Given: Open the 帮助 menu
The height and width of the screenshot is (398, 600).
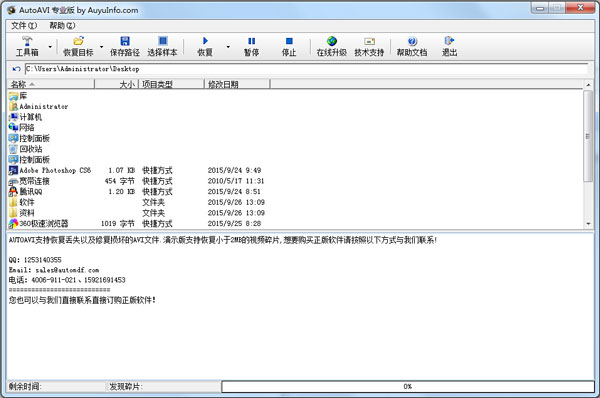Looking at the screenshot, I should pyautogui.click(x=62, y=26).
